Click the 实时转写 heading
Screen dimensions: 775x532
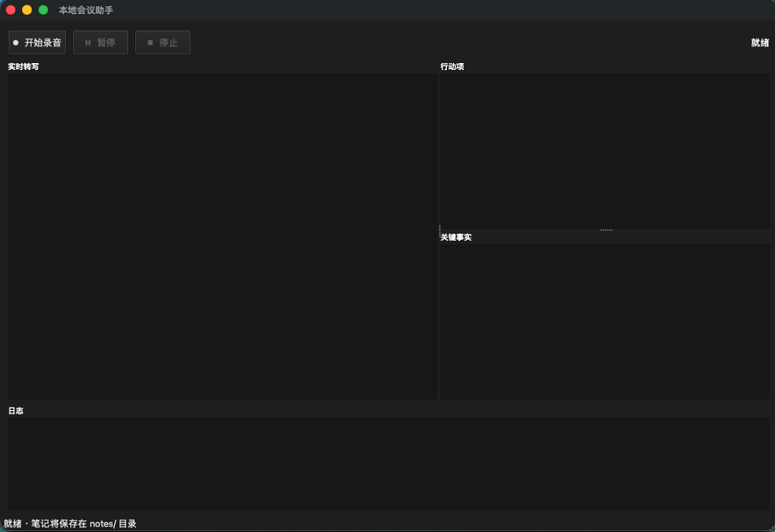coord(24,67)
